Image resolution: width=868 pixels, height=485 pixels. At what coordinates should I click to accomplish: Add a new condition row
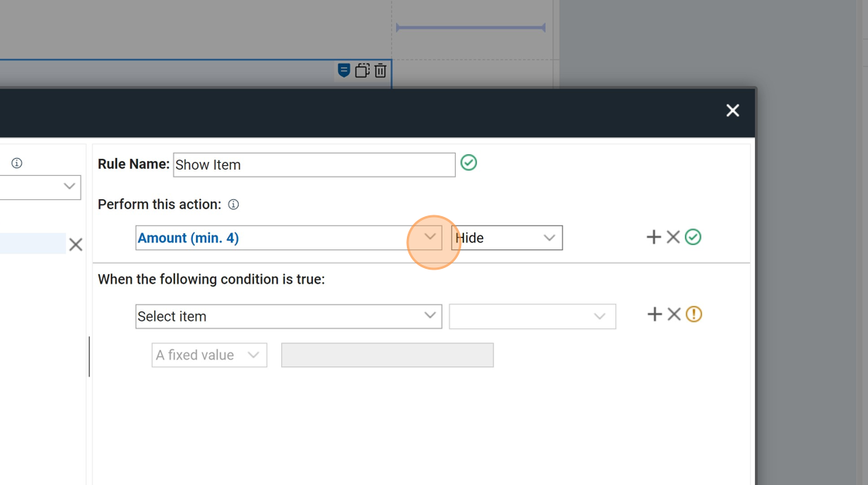(654, 314)
